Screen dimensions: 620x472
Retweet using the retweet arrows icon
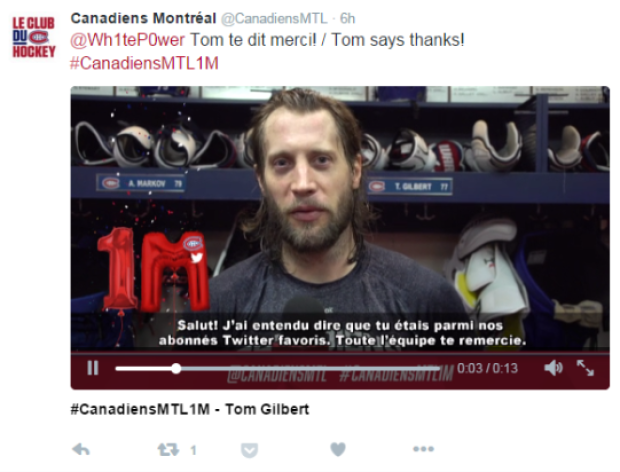pyautogui.click(x=168, y=449)
